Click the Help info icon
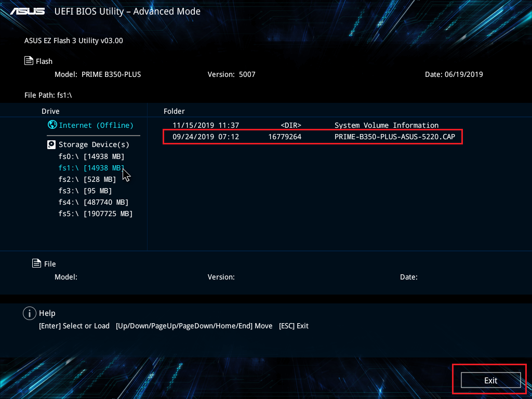The height and width of the screenshot is (399, 532). click(x=30, y=313)
